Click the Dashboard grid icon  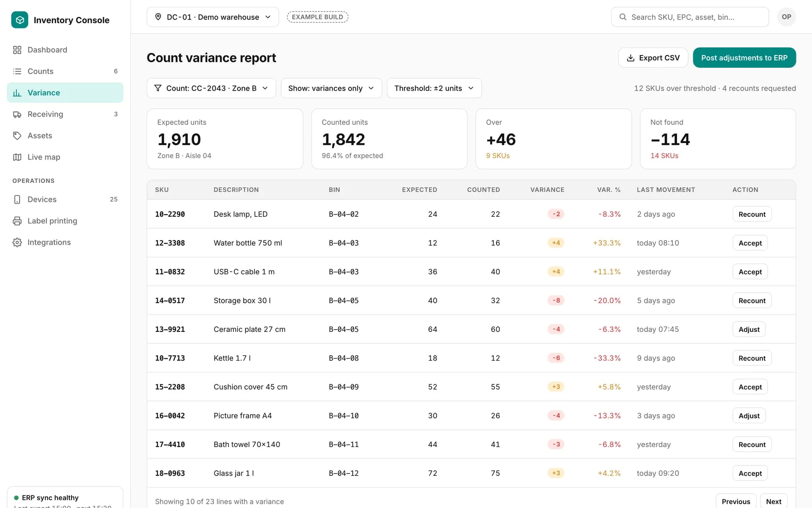[x=17, y=50]
